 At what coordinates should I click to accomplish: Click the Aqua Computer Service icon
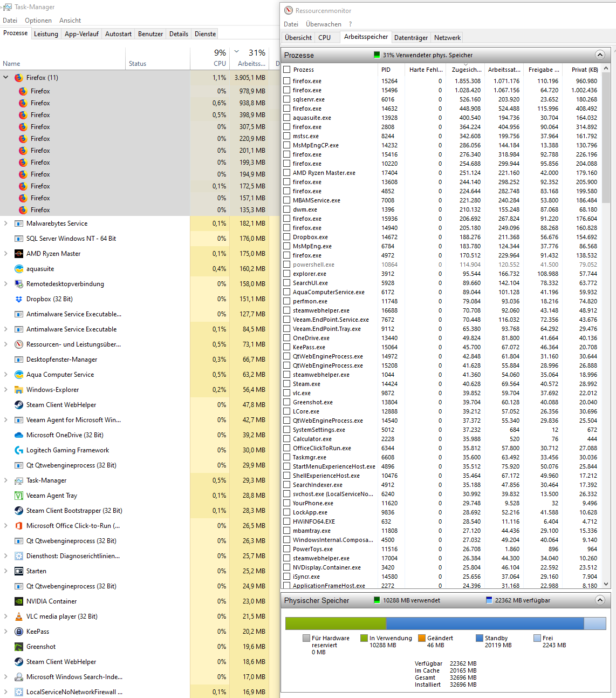[19, 375]
